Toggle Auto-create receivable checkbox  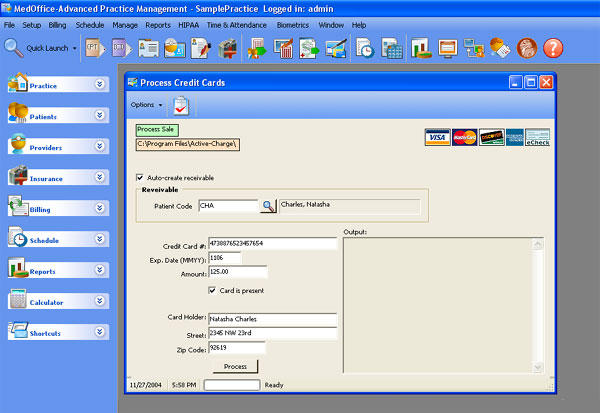tap(138, 178)
